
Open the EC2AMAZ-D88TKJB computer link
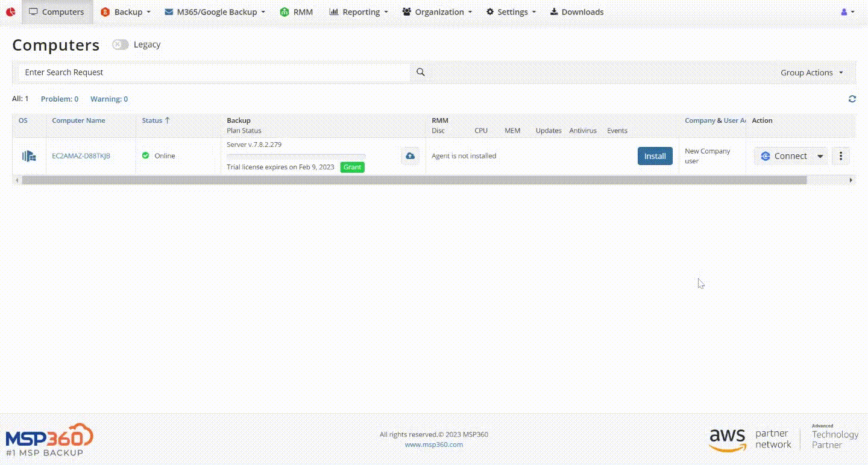point(81,156)
